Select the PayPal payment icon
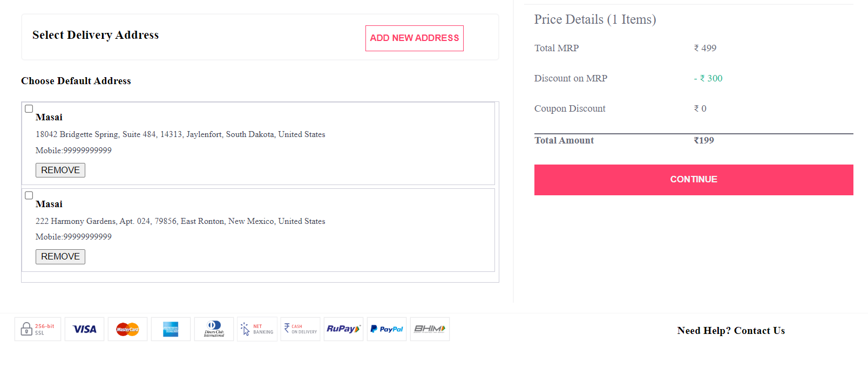This screenshot has height=369, width=868. coord(386,329)
